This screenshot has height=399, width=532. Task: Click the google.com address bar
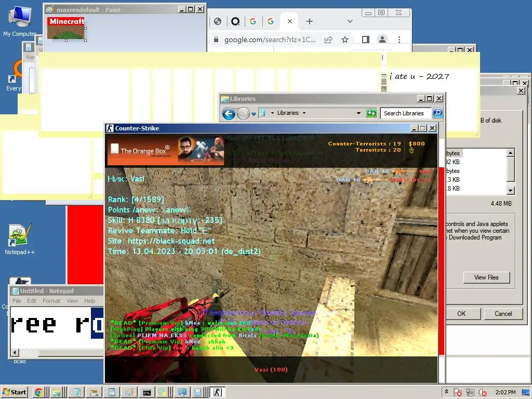pyautogui.click(x=270, y=39)
